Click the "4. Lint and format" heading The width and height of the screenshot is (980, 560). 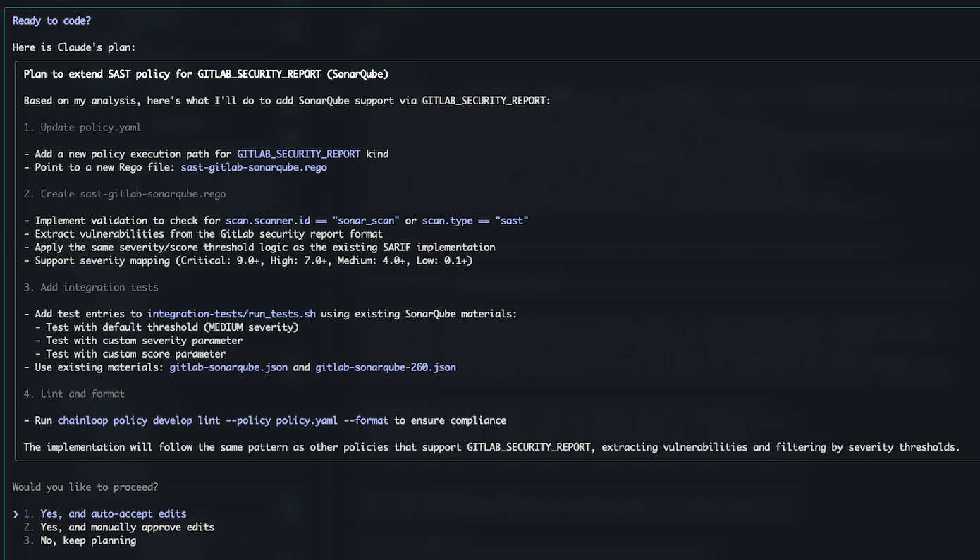[x=73, y=394]
